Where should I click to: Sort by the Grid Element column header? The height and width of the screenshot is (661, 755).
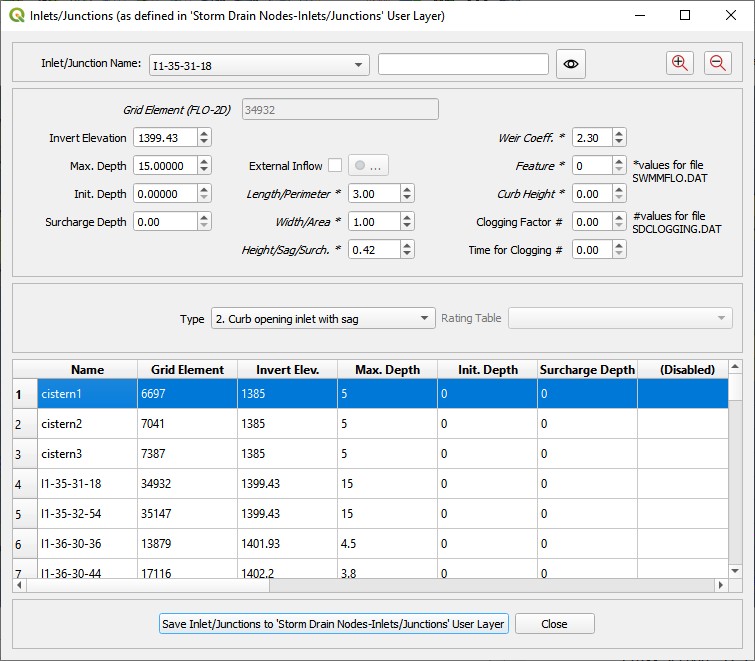point(187,369)
